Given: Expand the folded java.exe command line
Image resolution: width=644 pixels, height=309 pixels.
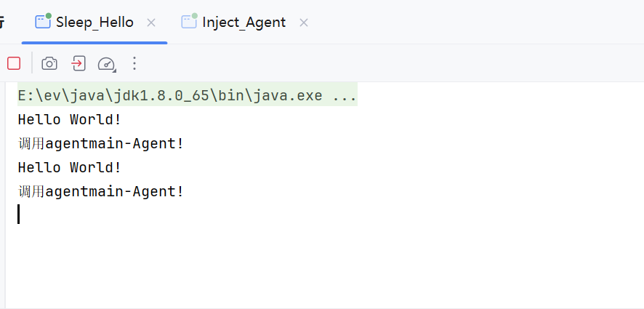Looking at the screenshot, I should [x=188, y=96].
